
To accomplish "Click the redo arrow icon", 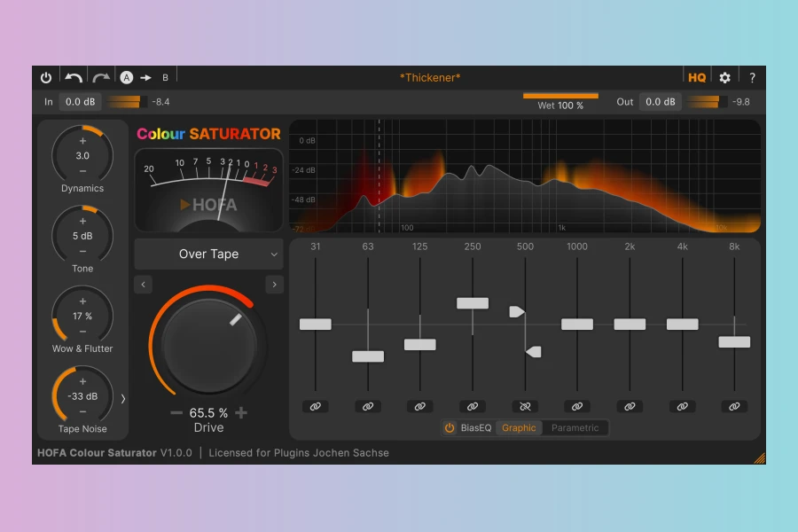I will click(101, 78).
